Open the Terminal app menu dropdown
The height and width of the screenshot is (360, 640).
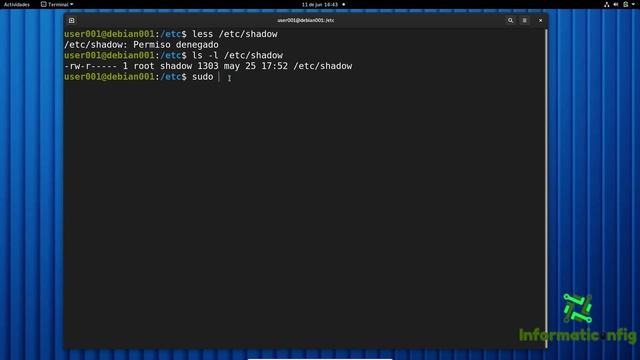57,4
